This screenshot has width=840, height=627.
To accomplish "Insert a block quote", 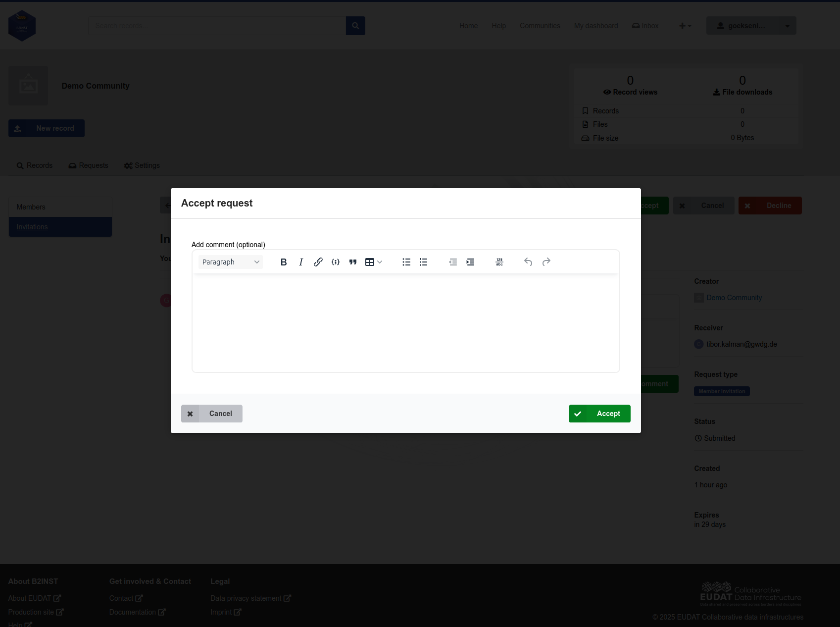I will [x=353, y=262].
